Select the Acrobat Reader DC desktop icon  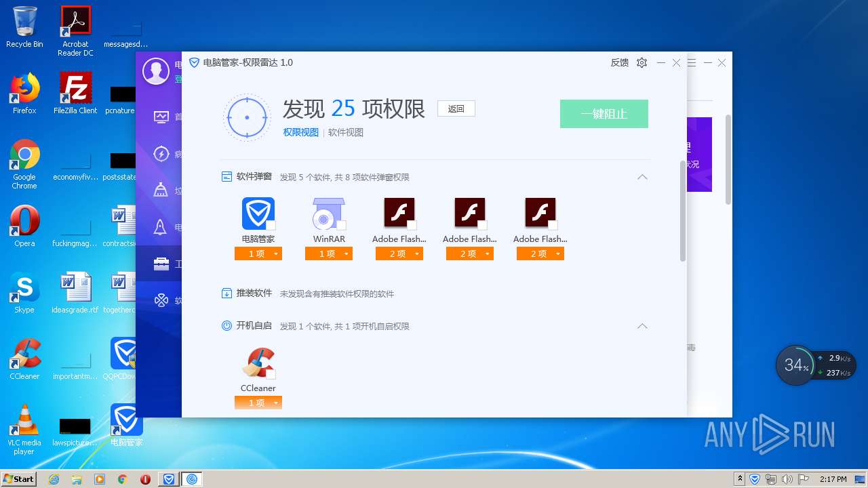[x=75, y=31]
